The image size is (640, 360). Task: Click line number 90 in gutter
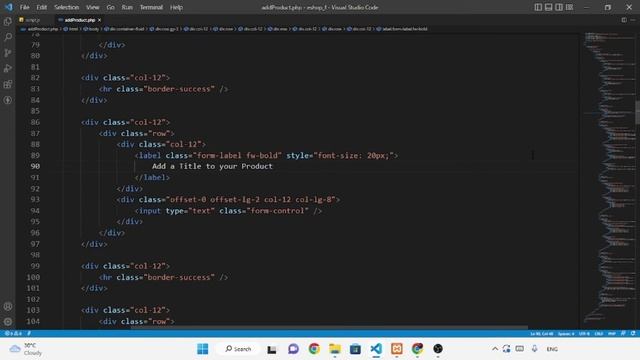[35, 166]
